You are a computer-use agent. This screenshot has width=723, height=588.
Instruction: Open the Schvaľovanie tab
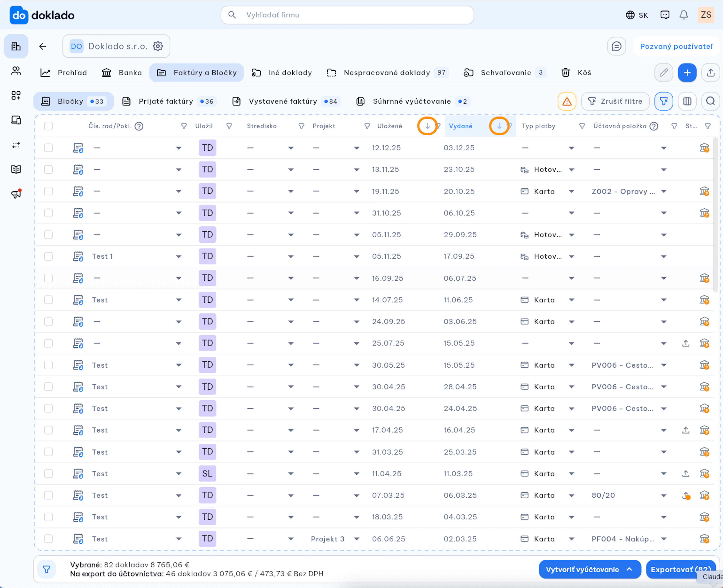pos(504,72)
